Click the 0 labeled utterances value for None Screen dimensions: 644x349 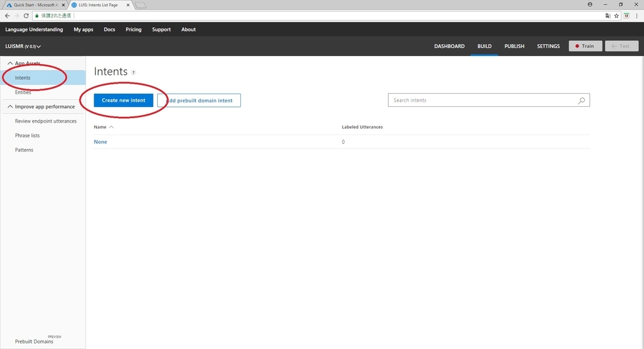(343, 141)
